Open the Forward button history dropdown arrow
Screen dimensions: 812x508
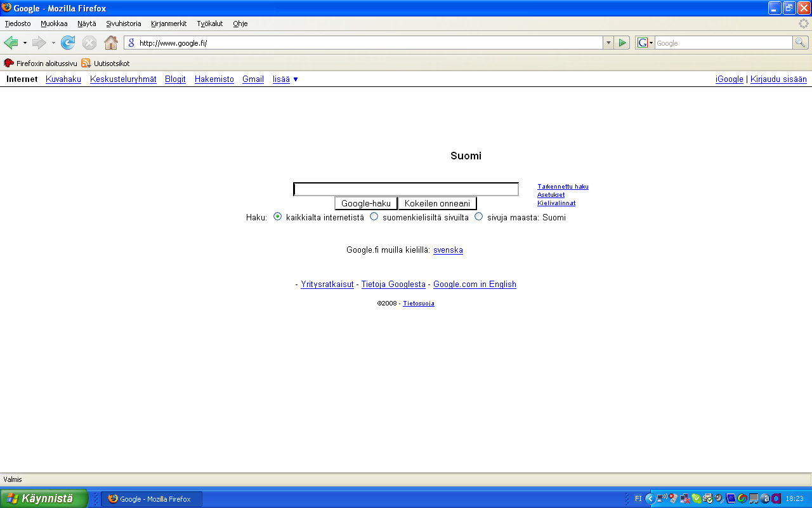pos(54,43)
